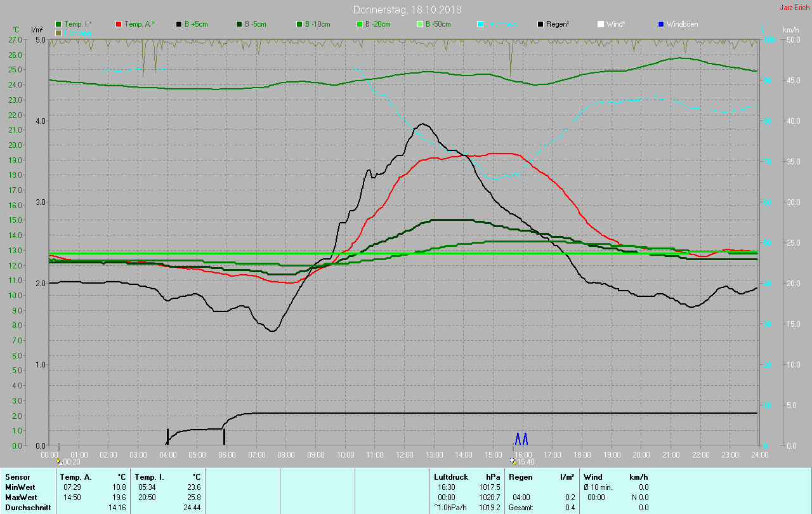Click the Temp. I. minimum time 05:34
This screenshot has width=812, height=514.
coord(147,487)
